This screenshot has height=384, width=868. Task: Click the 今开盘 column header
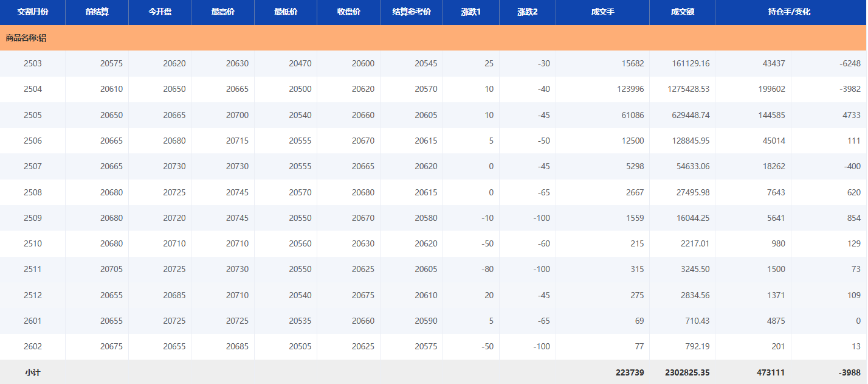tap(160, 12)
